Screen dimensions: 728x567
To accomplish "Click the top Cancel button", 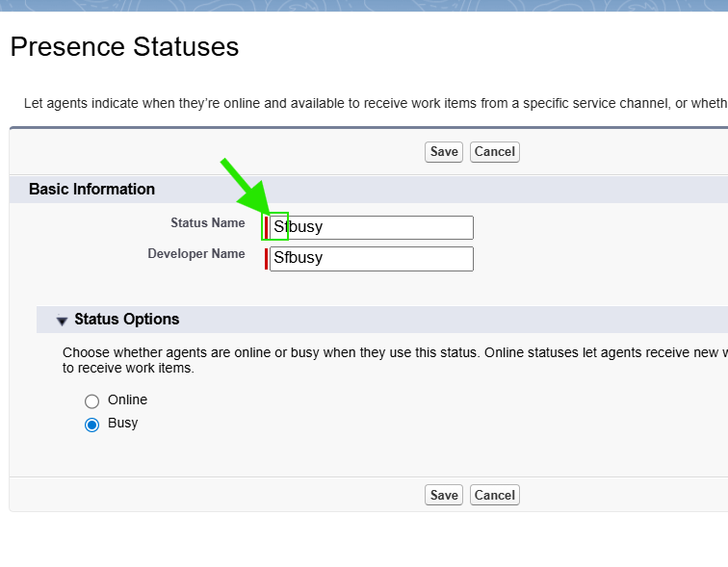I will [494, 152].
